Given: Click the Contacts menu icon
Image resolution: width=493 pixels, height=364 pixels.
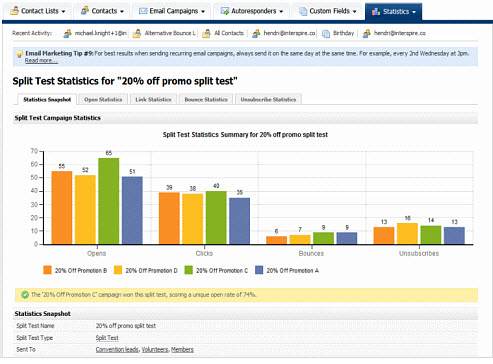Looking at the screenshot, I should click(x=85, y=11).
